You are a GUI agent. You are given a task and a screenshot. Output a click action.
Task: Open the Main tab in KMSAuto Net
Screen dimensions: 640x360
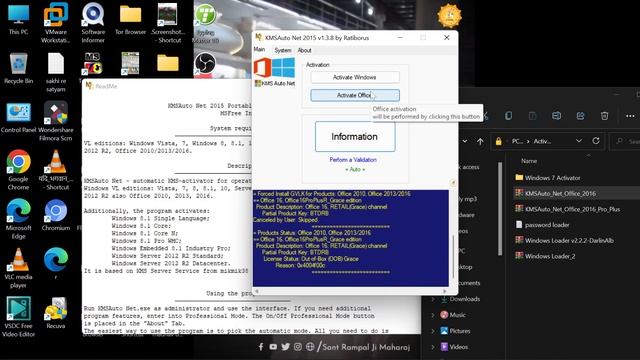pyautogui.click(x=259, y=49)
